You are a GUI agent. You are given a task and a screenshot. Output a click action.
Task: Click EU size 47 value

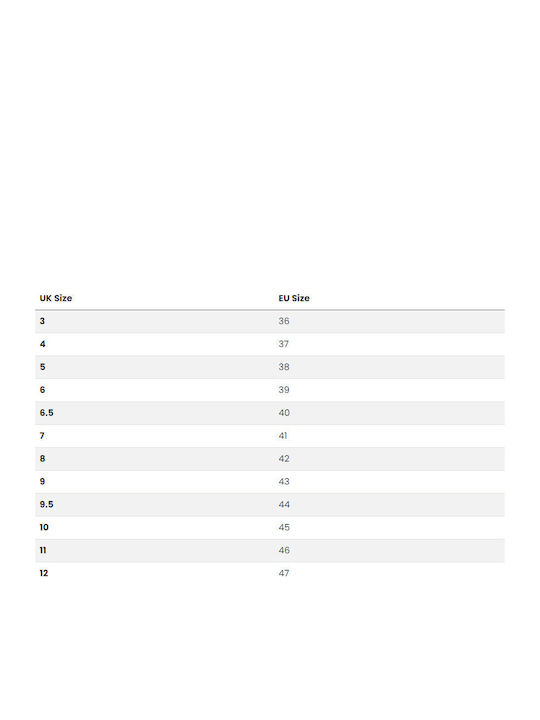[x=284, y=573]
